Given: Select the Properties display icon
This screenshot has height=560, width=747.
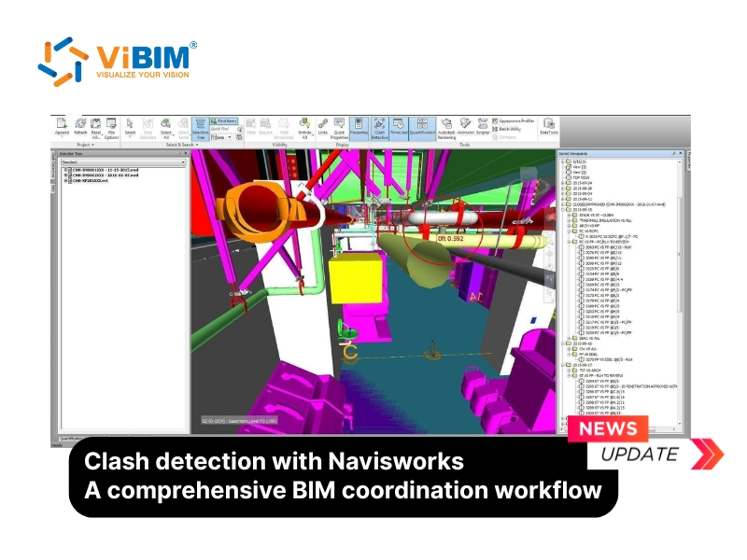Looking at the screenshot, I should coord(359,128).
